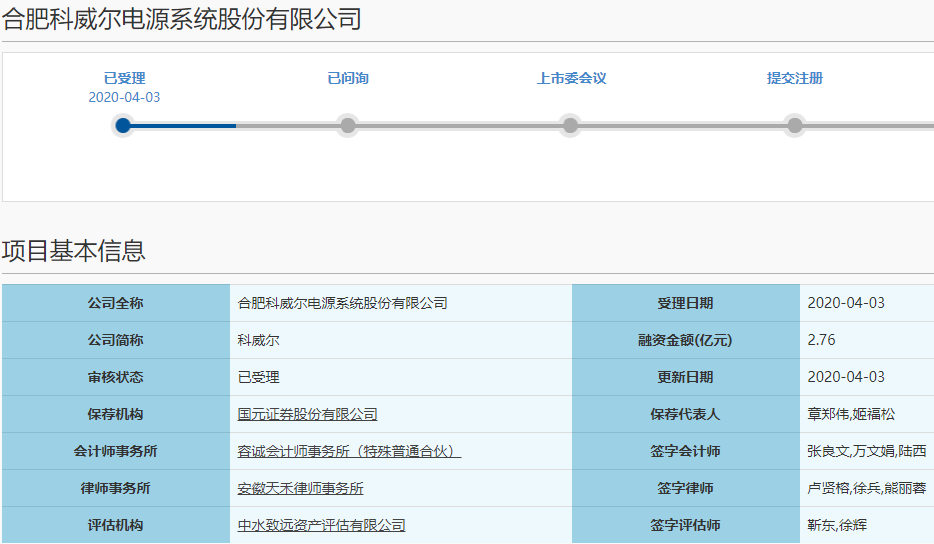Click the 已受理 progress stage dot
The width and height of the screenshot is (934, 544).
tap(123, 125)
